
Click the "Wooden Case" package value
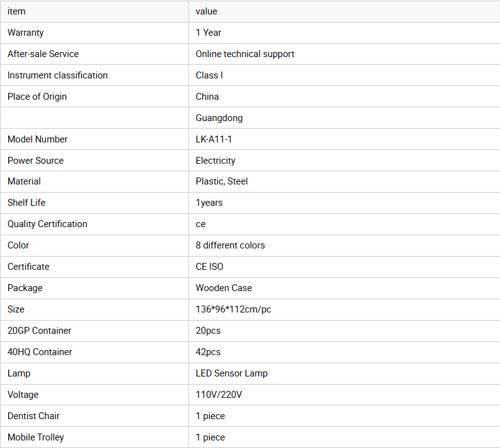[224, 288]
